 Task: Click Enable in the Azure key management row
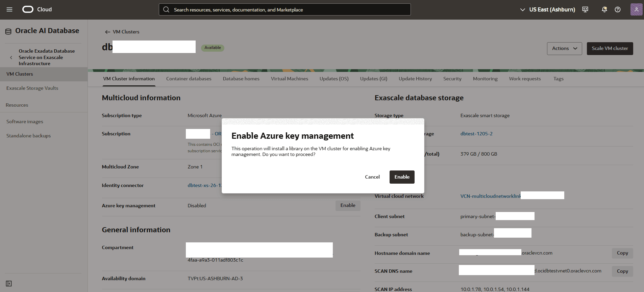(x=348, y=206)
